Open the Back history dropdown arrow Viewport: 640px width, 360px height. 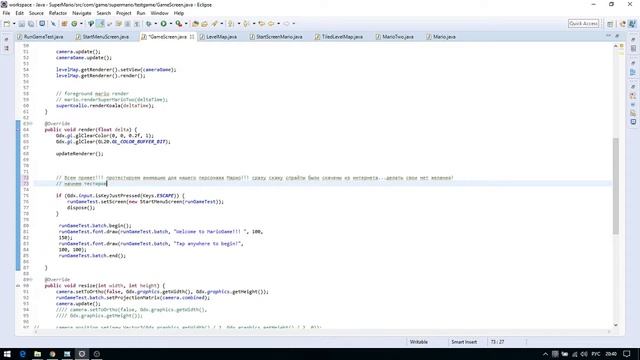pos(278,24)
